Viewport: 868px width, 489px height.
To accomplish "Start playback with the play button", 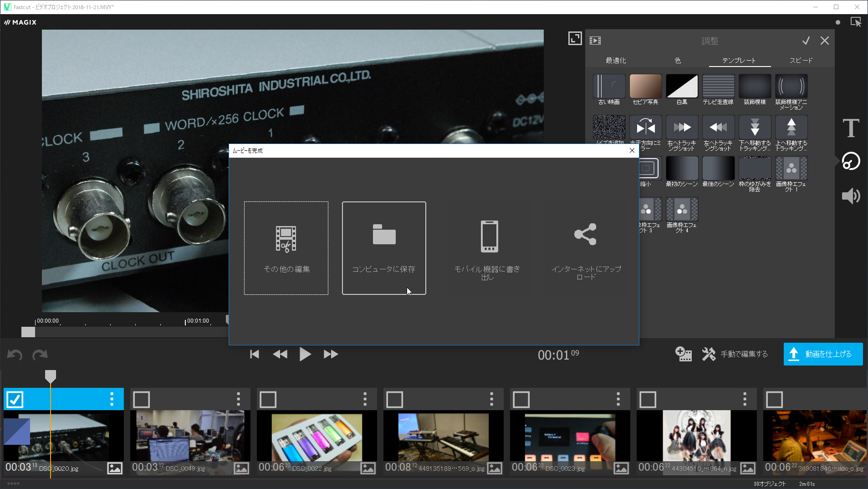I will point(305,354).
